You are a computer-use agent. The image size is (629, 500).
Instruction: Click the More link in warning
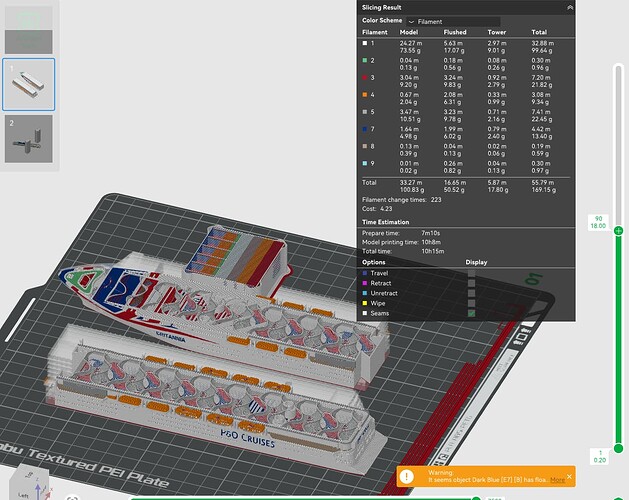(557, 480)
